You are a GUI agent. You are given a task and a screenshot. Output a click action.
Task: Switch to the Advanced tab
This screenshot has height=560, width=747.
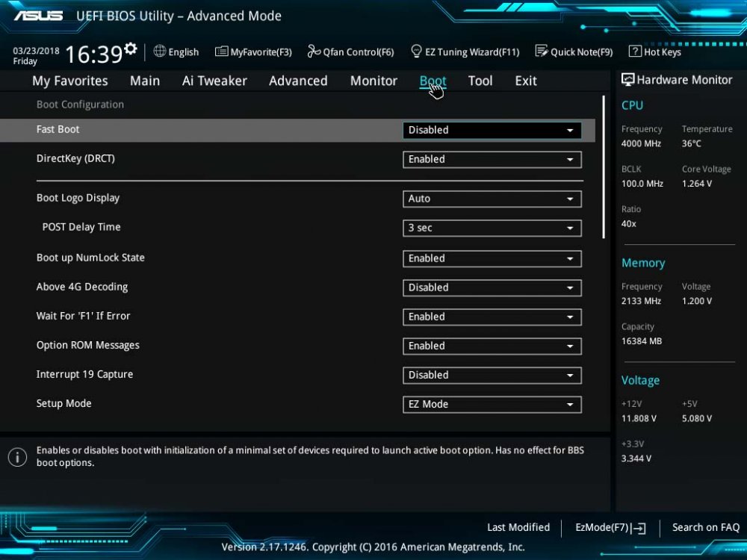coord(298,81)
